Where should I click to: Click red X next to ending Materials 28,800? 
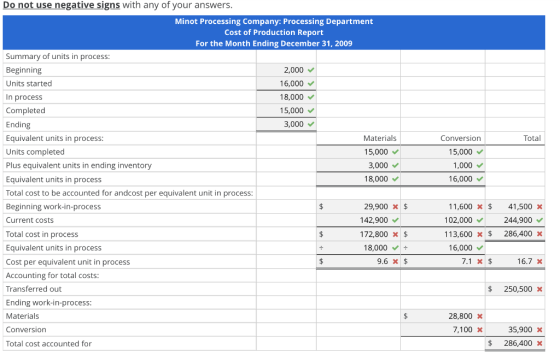[480, 316]
